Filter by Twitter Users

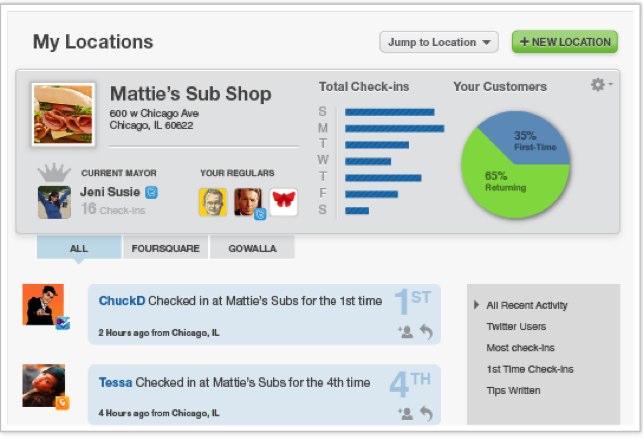[516, 326]
